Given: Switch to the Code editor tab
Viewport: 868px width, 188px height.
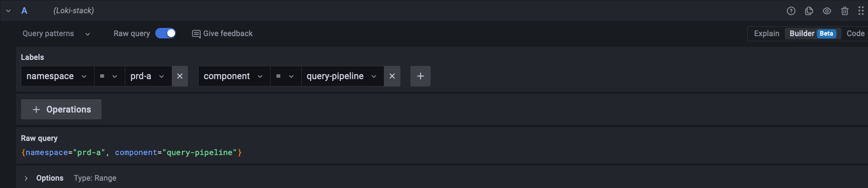Looking at the screenshot, I should pos(855,33).
